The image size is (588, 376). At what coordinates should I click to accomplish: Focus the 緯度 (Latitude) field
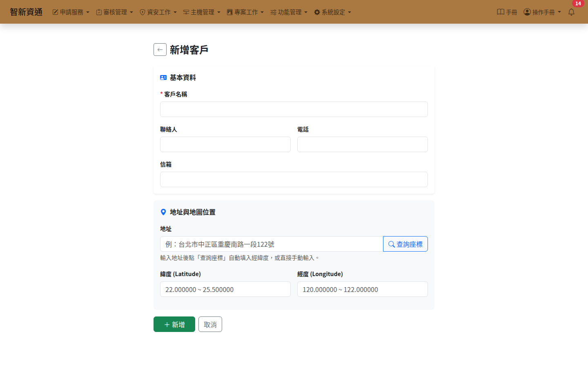point(225,289)
